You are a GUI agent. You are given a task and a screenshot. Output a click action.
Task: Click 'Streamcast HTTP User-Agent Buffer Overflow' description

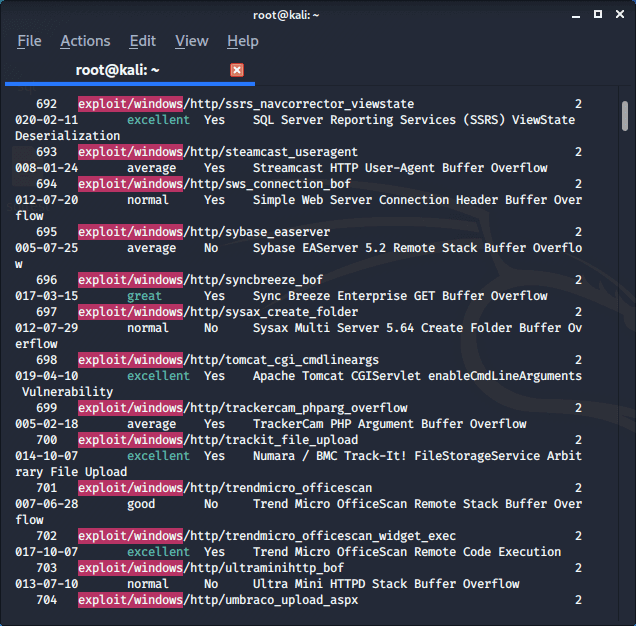tap(400, 168)
